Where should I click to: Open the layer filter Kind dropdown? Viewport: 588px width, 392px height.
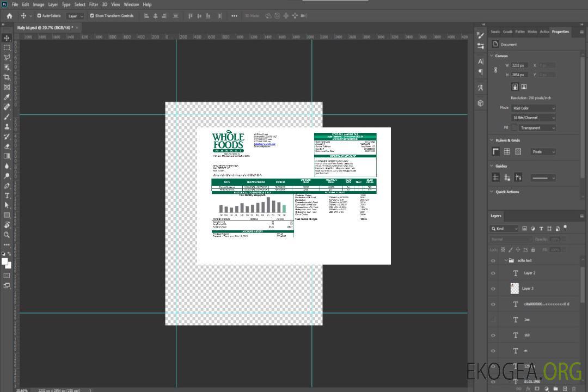coord(504,229)
